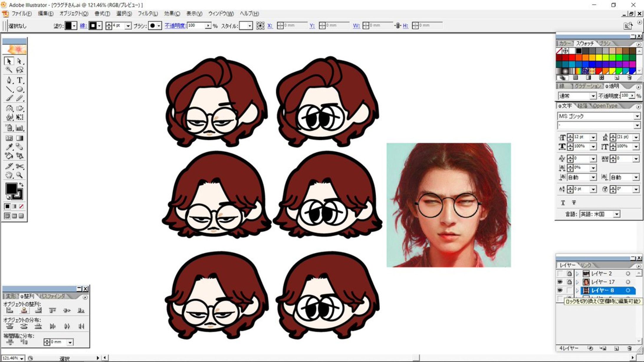Click trash icon in layers panel
This screenshot has height=362, width=644.
click(x=629, y=348)
